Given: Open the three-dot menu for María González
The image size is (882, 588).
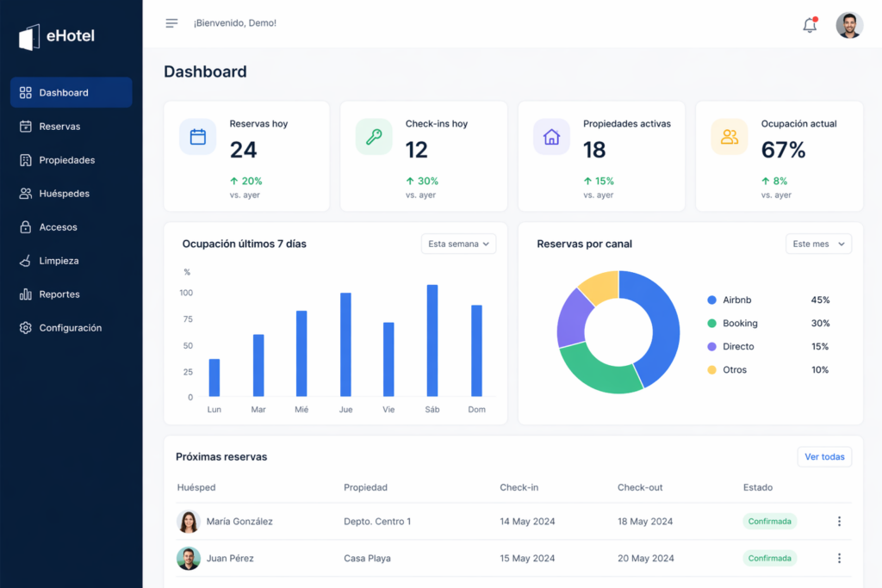Looking at the screenshot, I should [839, 521].
